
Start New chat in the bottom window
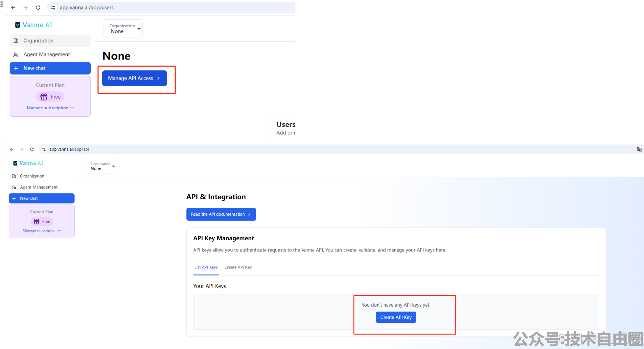[x=42, y=198]
